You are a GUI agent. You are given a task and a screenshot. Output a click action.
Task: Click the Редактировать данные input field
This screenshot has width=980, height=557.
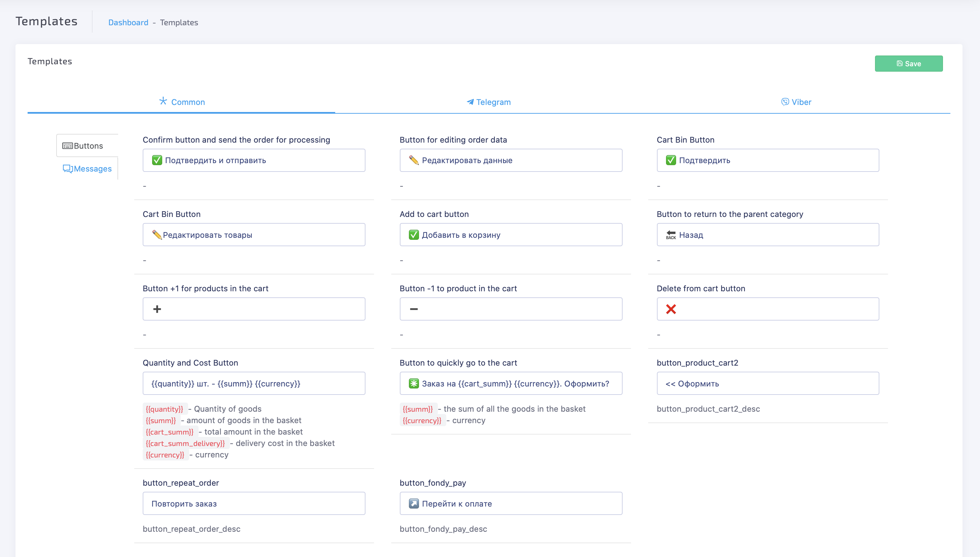[511, 160]
